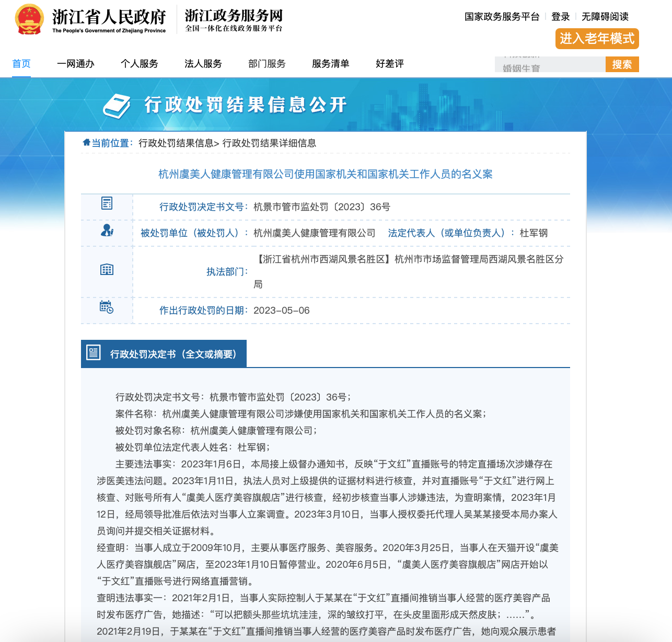Click the paragraph line starting 被处罚对象名称

click(x=216, y=431)
